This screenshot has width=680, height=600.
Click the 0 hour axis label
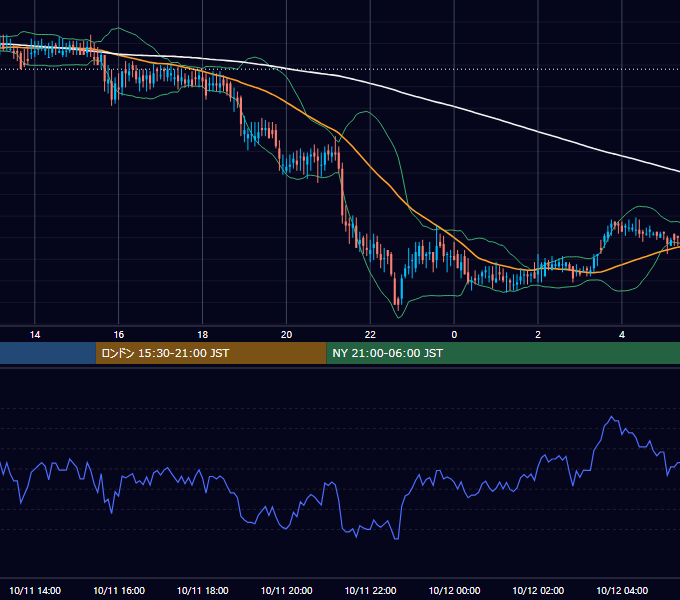(454, 335)
